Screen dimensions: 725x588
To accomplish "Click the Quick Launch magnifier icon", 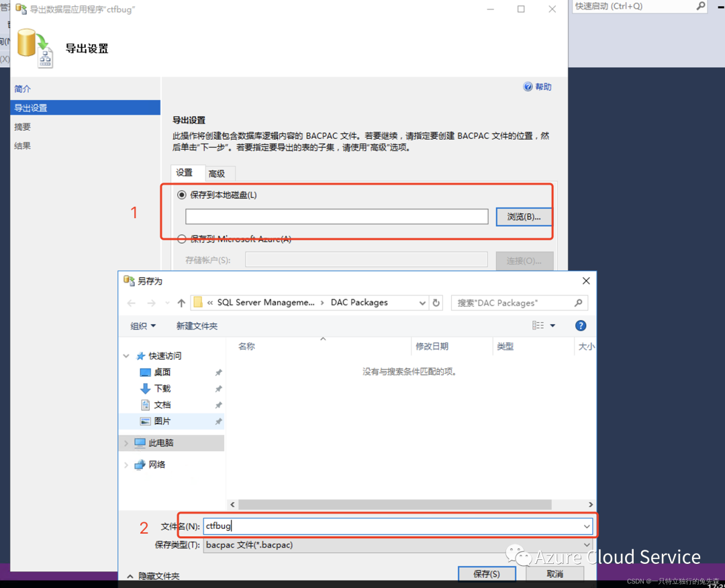I will tap(701, 6).
